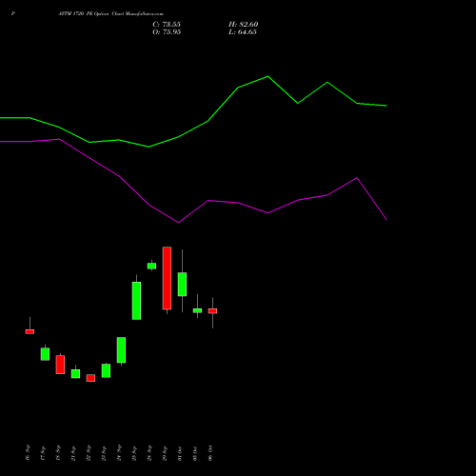Select the 18 Sep date label
The height and width of the screenshot is (476, 476).
[58, 452]
